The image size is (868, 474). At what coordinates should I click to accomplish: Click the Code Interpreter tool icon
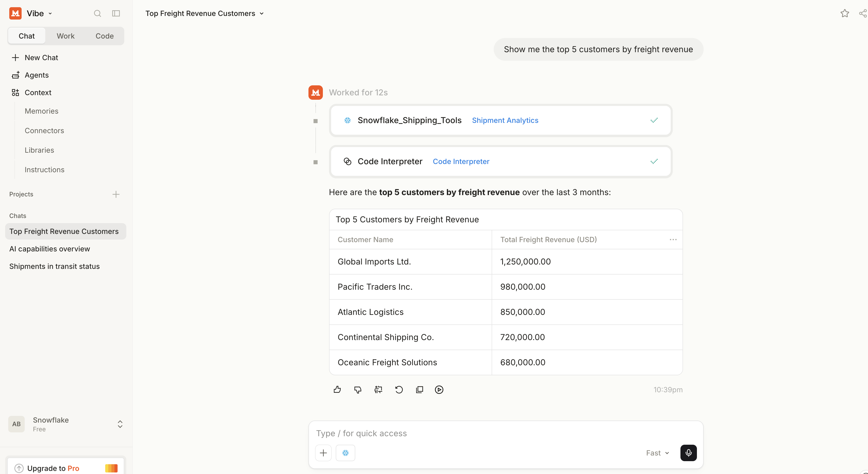pos(347,162)
